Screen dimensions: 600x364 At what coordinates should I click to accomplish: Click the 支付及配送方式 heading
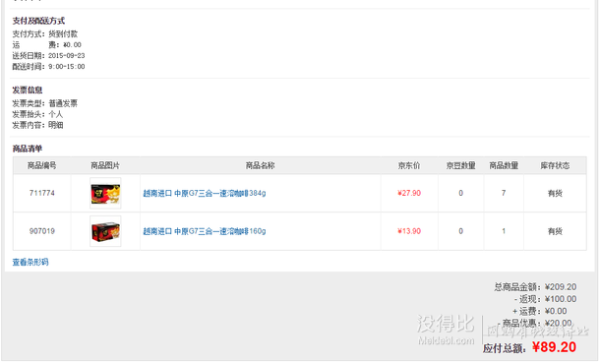pos(38,21)
